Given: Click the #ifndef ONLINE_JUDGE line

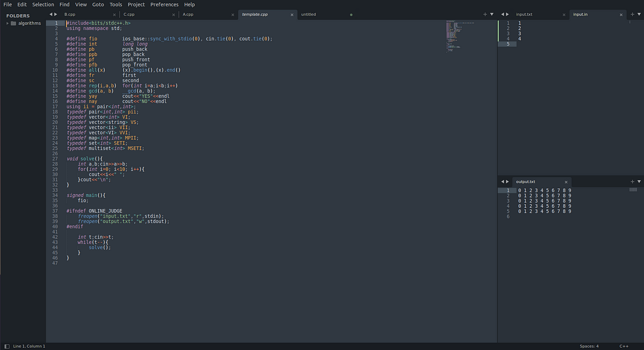Looking at the screenshot, I should [x=94, y=211].
